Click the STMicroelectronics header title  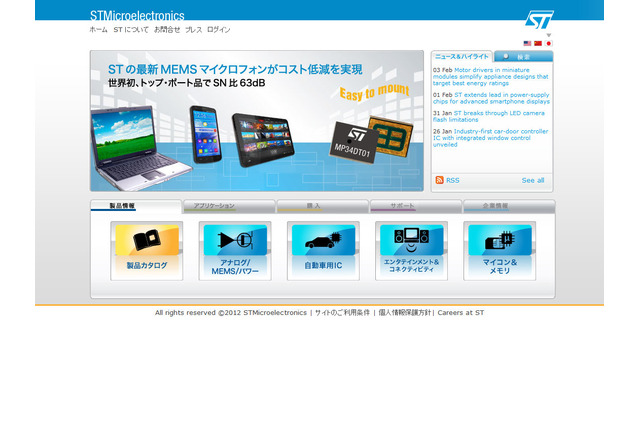pos(137,16)
